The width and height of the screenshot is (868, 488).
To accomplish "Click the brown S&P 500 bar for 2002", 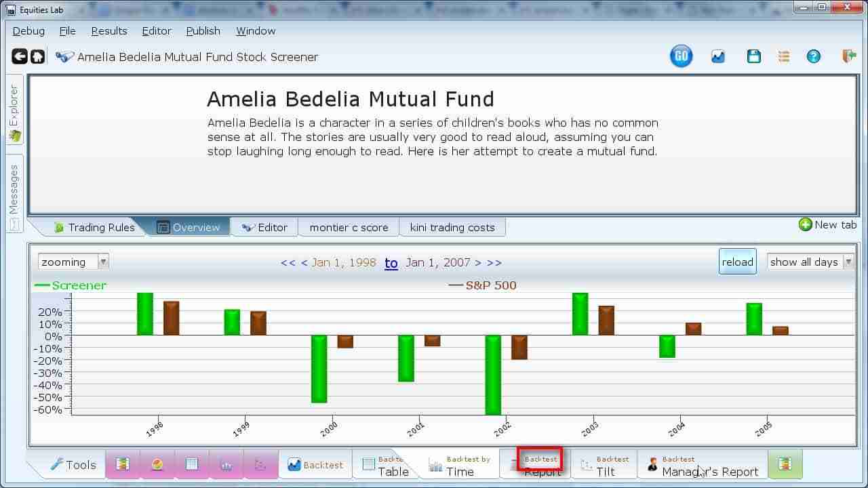I will 519,347.
